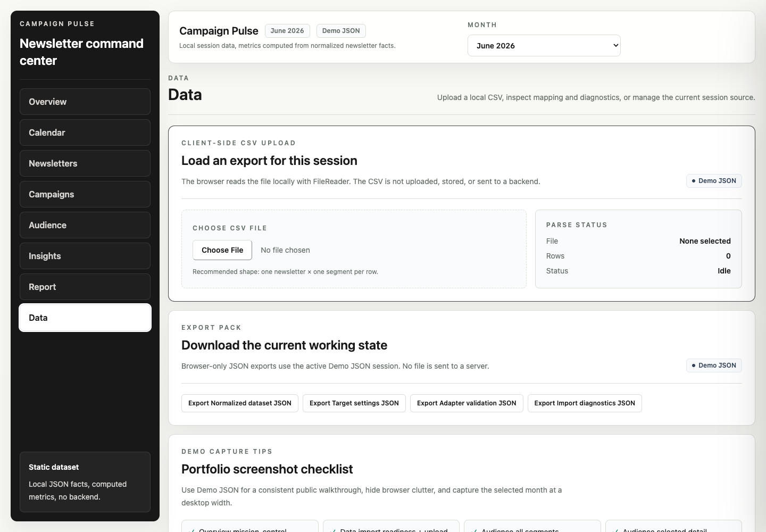
Task: Click the Rows value '0'
Action: pyautogui.click(x=728, y=256)
